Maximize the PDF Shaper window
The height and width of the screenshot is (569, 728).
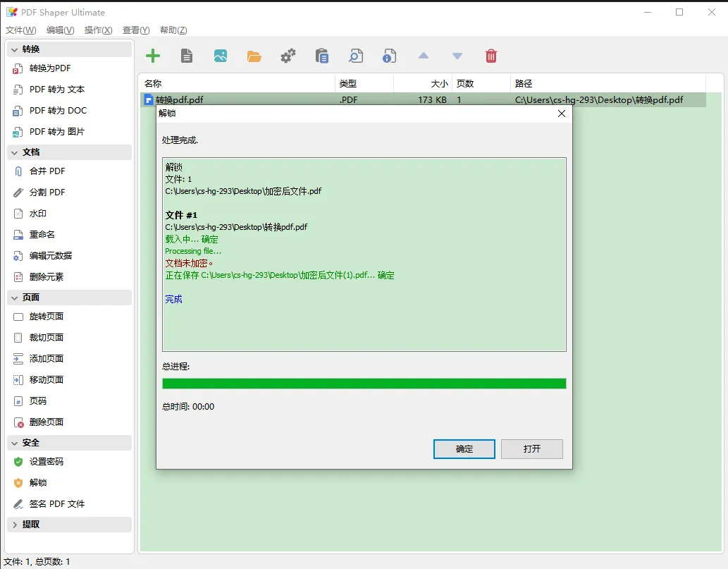click(x=679, y=12)
